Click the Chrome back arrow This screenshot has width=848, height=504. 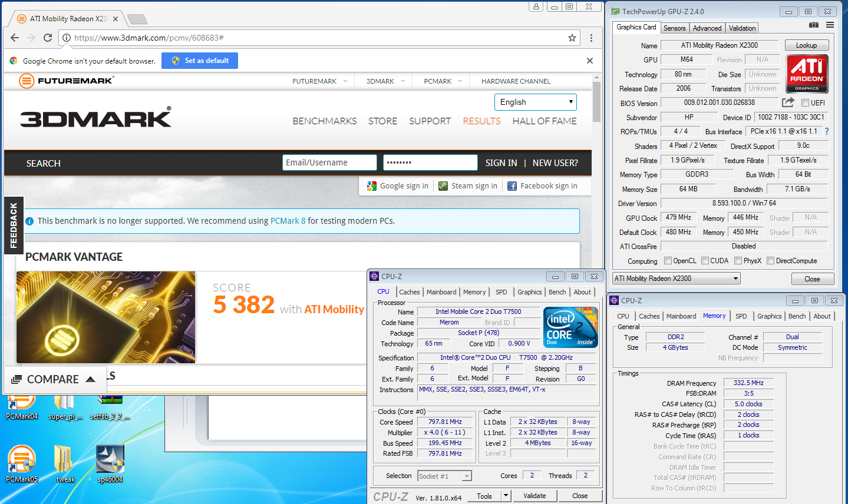tap(15, 38)
